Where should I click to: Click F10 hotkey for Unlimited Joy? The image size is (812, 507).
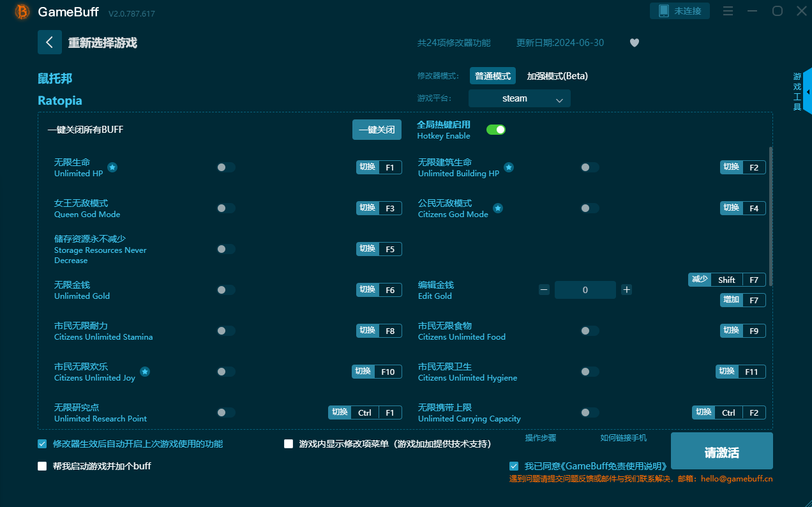pos(377,372)
